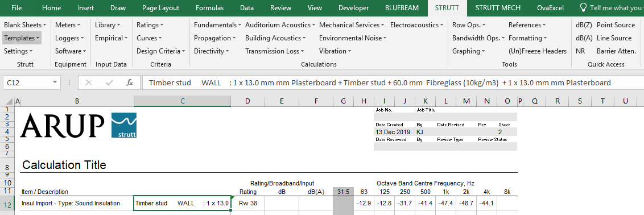Click the formula bar enter checkmark icon
The image size is (644, 215).
tap(109, 82)
